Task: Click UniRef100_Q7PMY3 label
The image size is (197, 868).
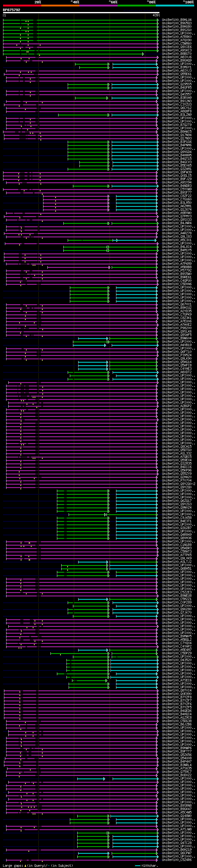Action: pyautogui.click(x=176, y=216)
